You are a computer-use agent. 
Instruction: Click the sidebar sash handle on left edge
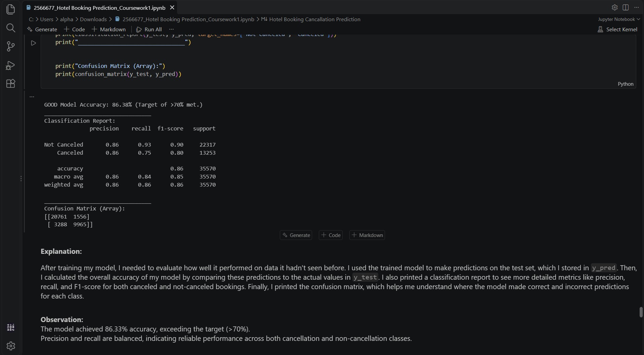(x=21, y=179)
